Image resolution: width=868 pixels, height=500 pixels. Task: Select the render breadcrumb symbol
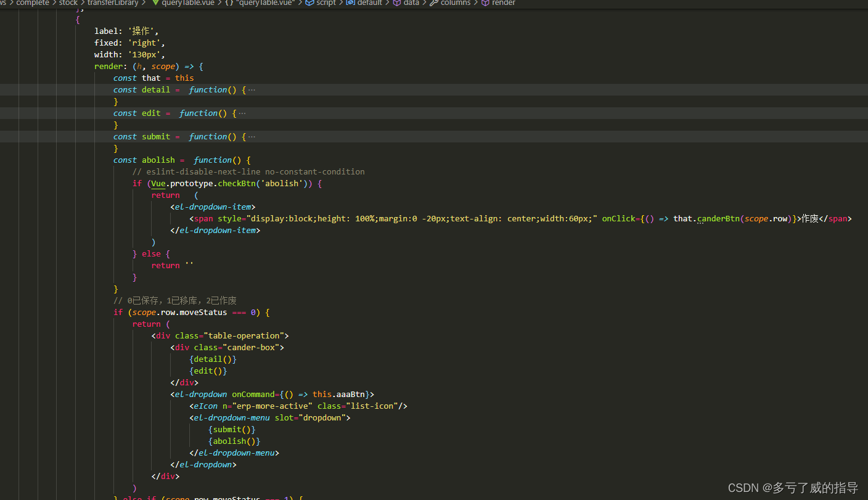[x=498, y=3]
